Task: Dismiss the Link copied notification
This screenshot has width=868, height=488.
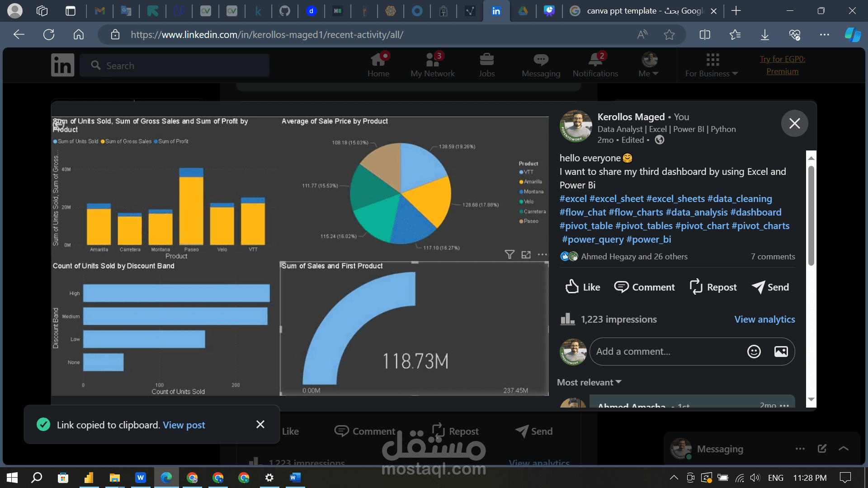Action: pos(260,424)
